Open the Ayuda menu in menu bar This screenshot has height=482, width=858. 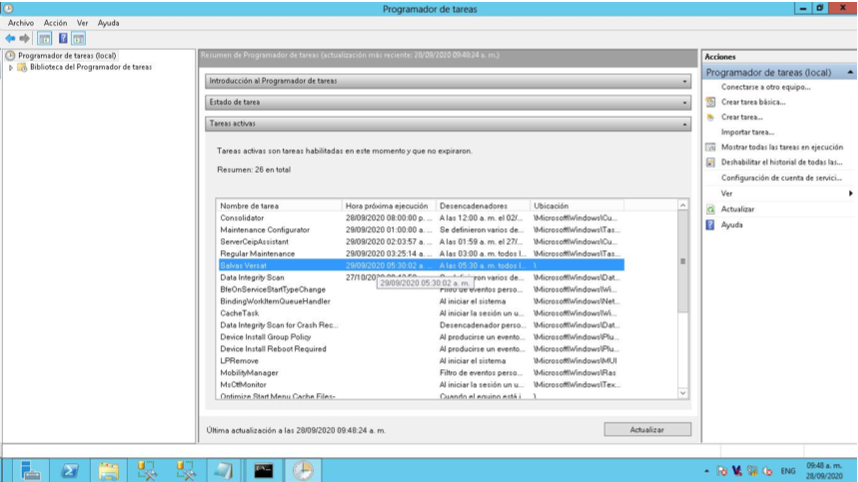[108, 23]
